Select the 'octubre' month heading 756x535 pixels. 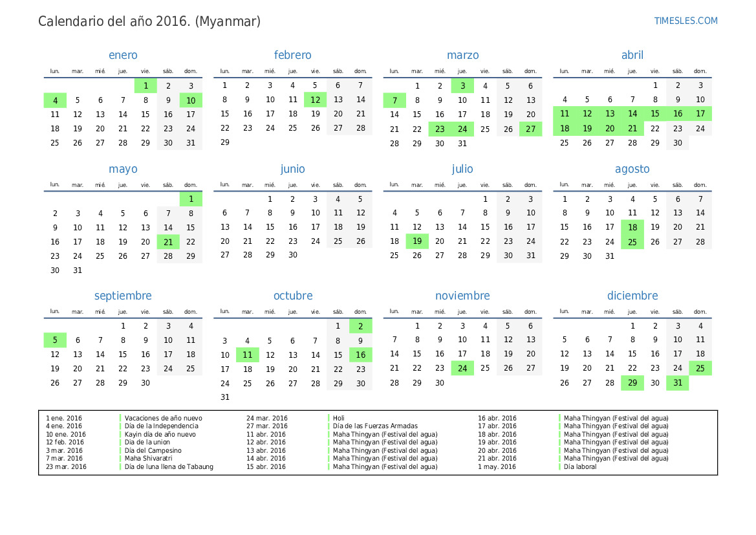[x=293, y=296]
